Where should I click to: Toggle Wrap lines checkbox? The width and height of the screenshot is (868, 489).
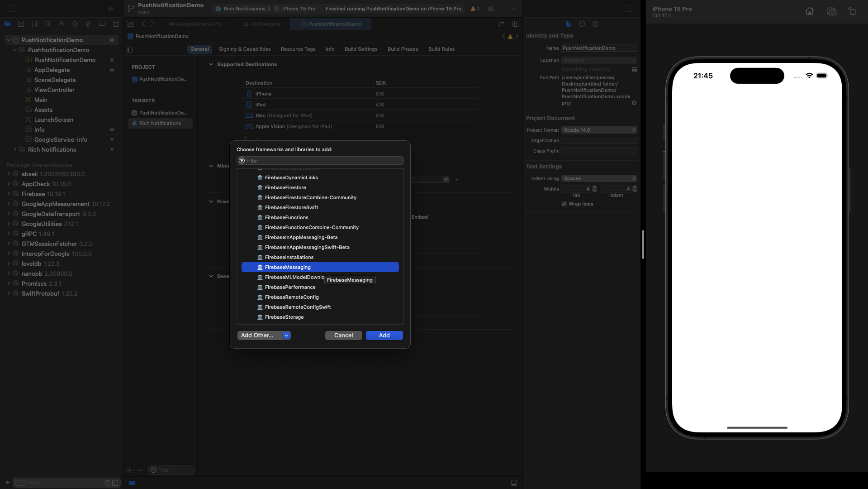tap(564, 204)
